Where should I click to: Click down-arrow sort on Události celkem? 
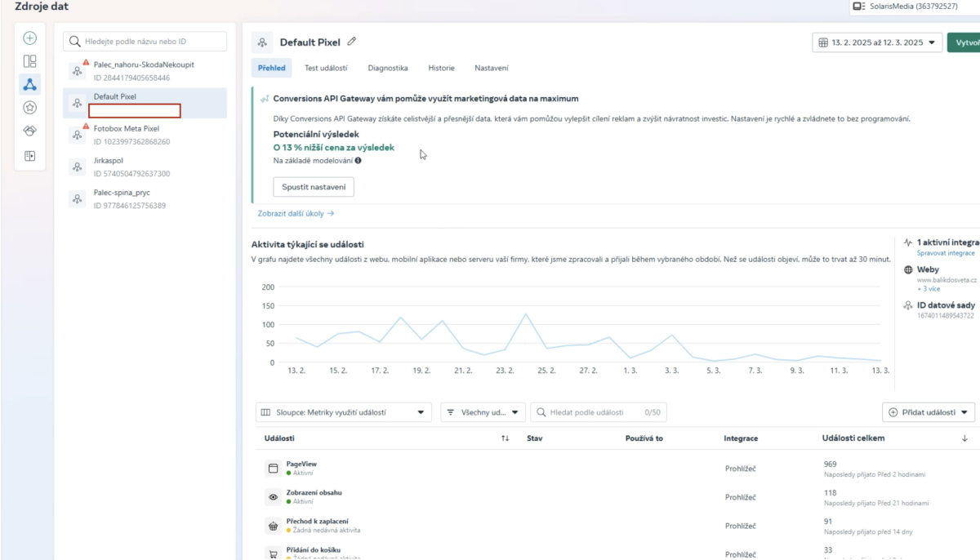(x=964, y=438)
